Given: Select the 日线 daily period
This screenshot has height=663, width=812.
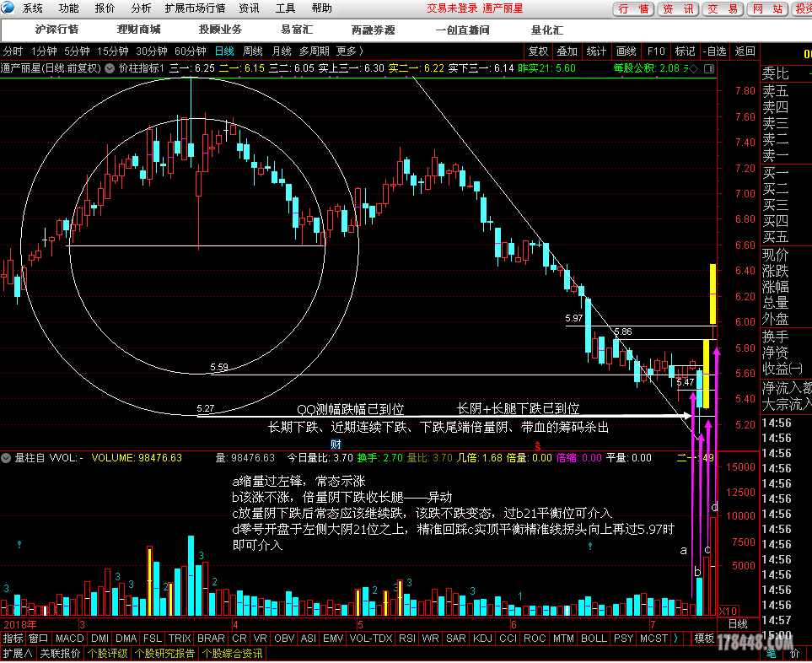Looking at the screenshot, I should 224,51.
